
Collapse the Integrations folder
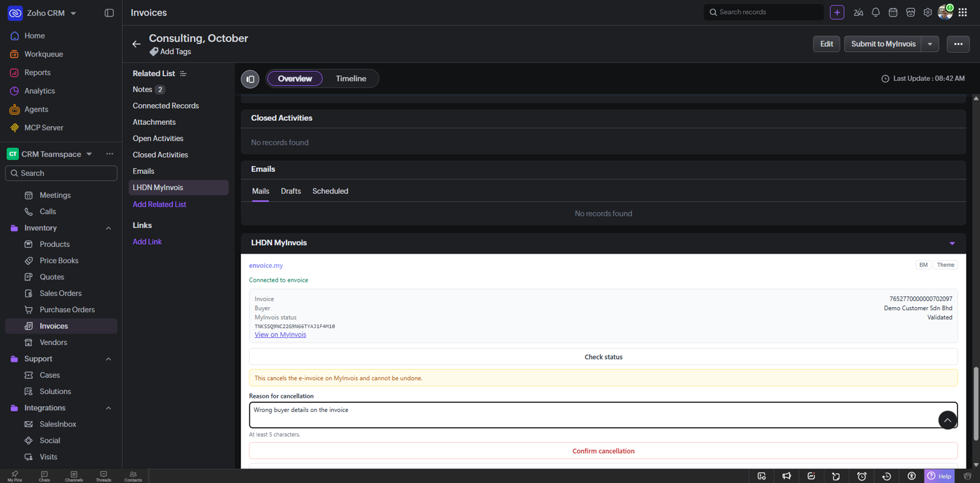pos(108,408)
